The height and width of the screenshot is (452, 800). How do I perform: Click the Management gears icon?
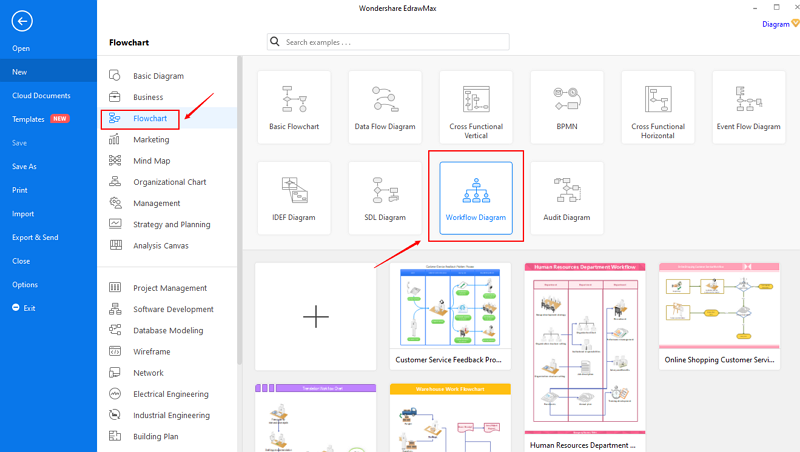[x=115, y=203]
